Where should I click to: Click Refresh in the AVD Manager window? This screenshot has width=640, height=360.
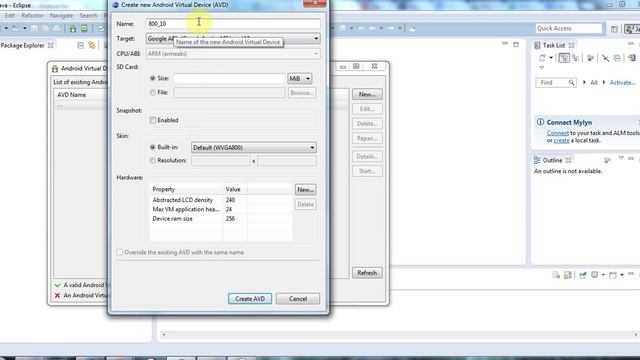(x=367, y=273)
